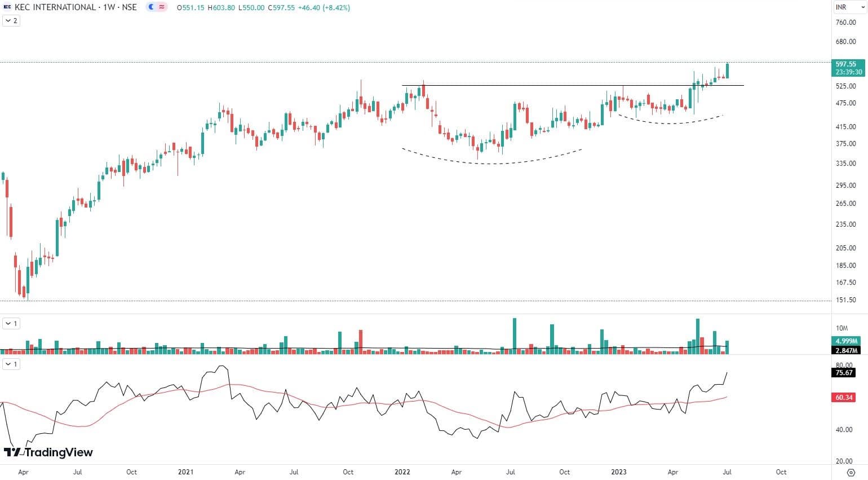Click the blue moon post-market session icon
868x480 pixels.
click(x=151, y=7)
